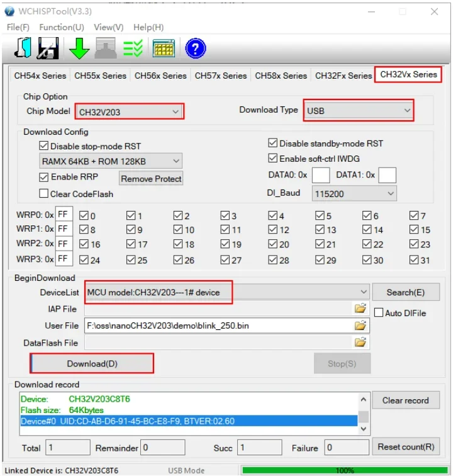Click the Remove Protect button
463x476 pixels.
pyautogui.click(x=151, y=179)
